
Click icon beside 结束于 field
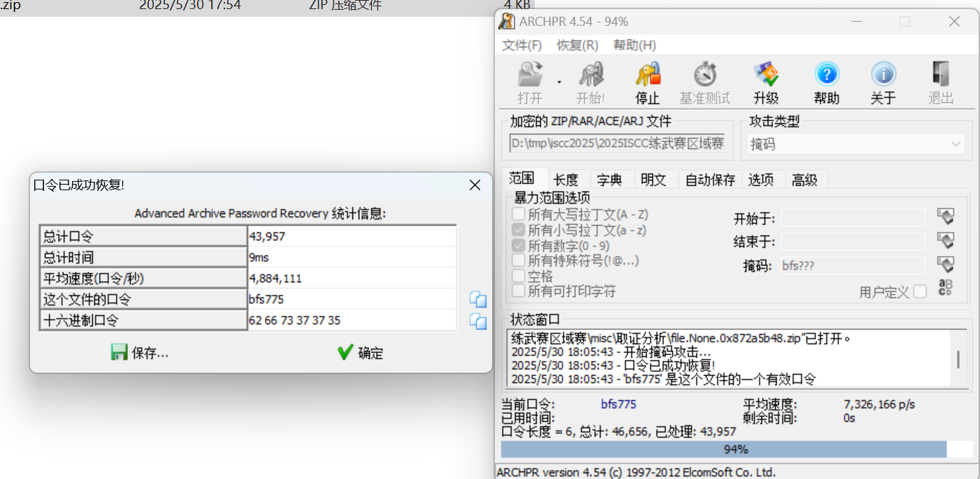945,241
